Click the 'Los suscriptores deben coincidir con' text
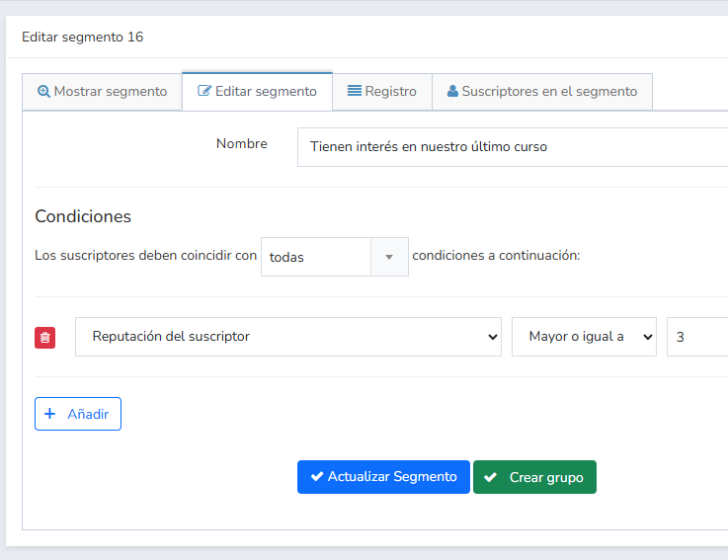 click(x=146, y=256)
